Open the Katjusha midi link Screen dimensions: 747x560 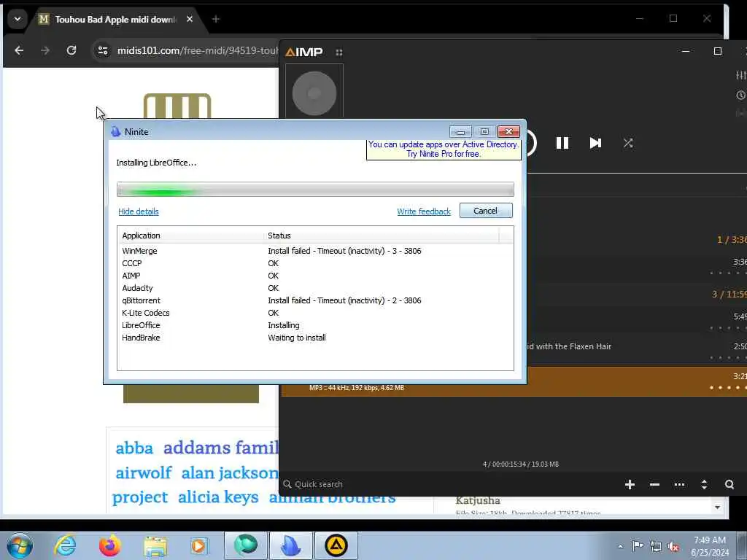(478, 500)
